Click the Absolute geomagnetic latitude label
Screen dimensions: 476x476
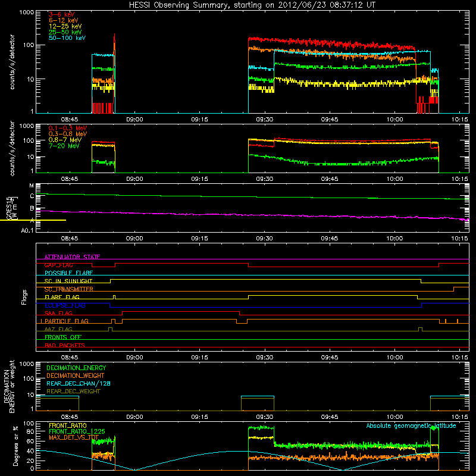pos(411,425)
